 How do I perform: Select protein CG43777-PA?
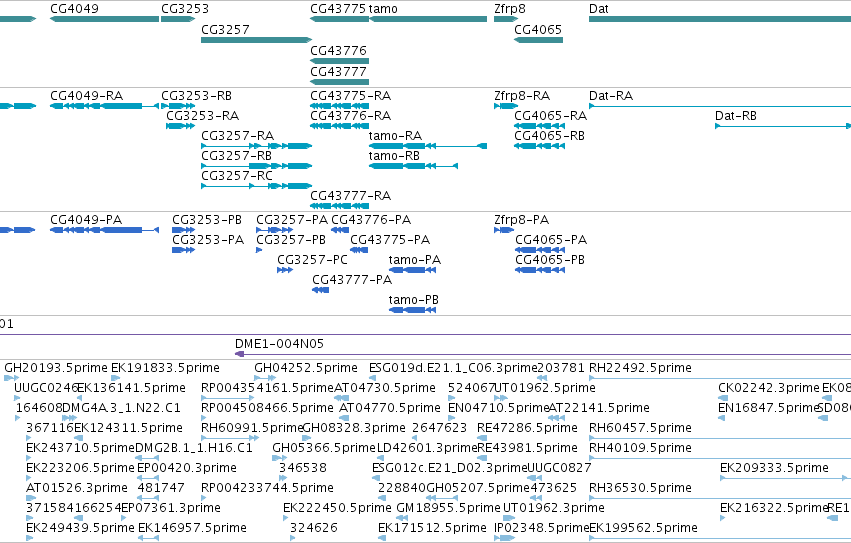pos(321,290)
